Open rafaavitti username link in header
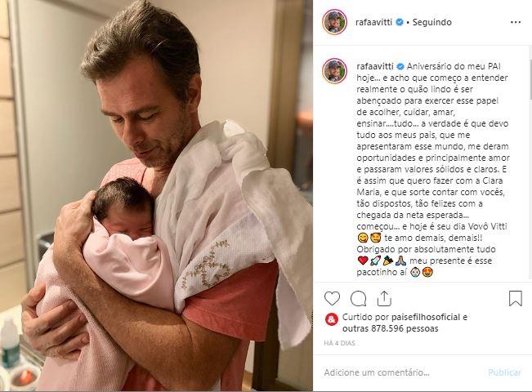Image resolution: width=532 pixels, height=392 pixels. point(374,22)
